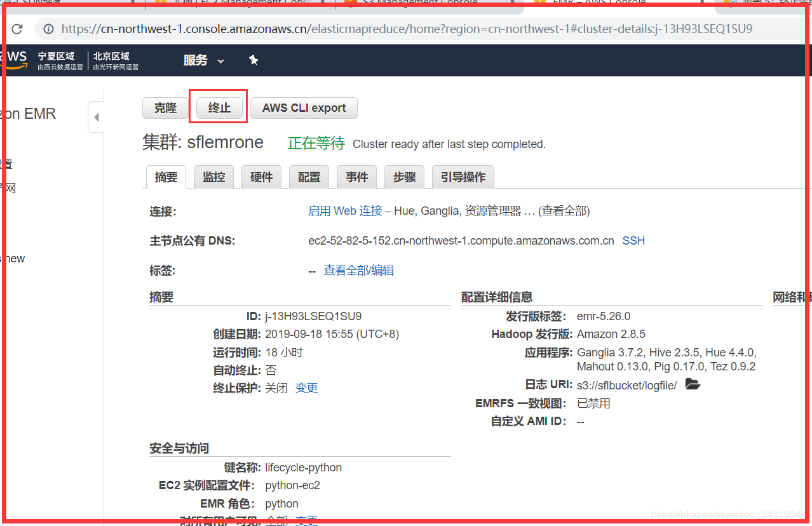Click the browser address bar URL
The image size is (812, 526).
(407, 29)
